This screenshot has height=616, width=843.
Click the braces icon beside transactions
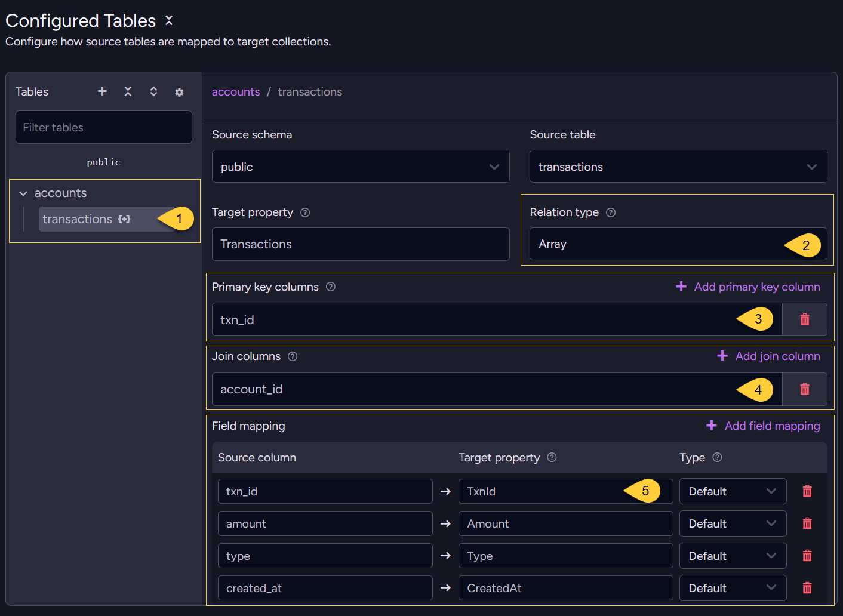pyautogui.click(x=124, y=219)
